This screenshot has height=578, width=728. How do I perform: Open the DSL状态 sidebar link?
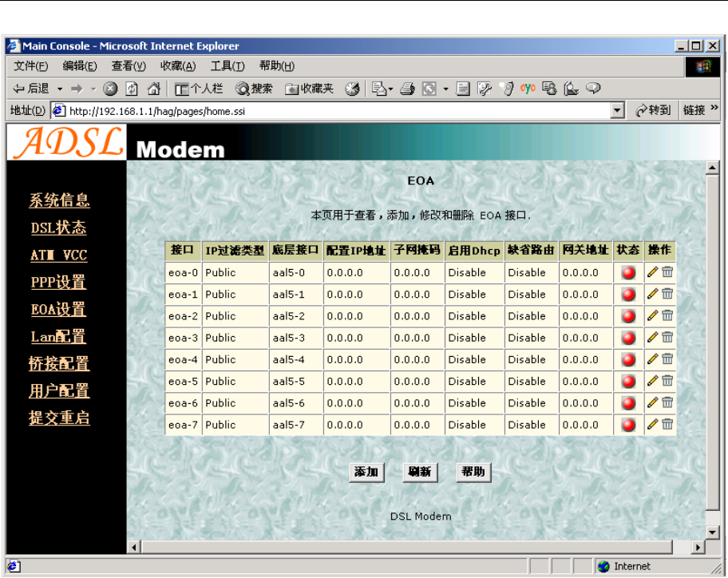(58, 228)
